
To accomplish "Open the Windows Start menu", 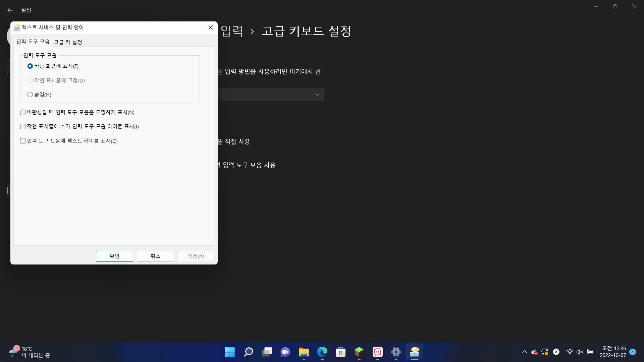I will 230,352.
